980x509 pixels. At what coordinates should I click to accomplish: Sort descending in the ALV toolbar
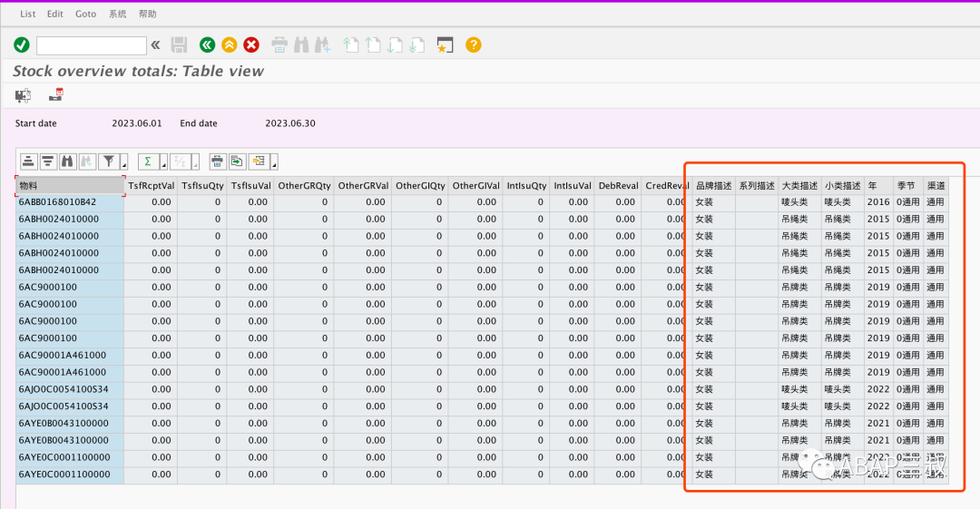pyautogui.click(x=48, y=162)
